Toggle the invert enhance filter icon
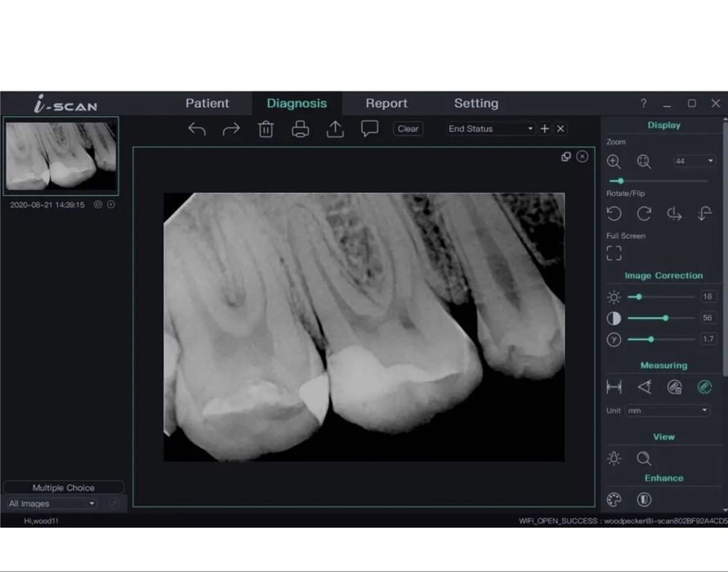This screenshot has width=728, height=572. coord(645,499)
